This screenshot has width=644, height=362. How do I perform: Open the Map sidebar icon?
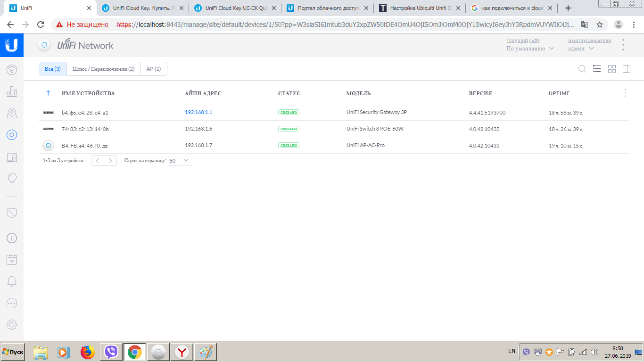click(x=12, y=113)
